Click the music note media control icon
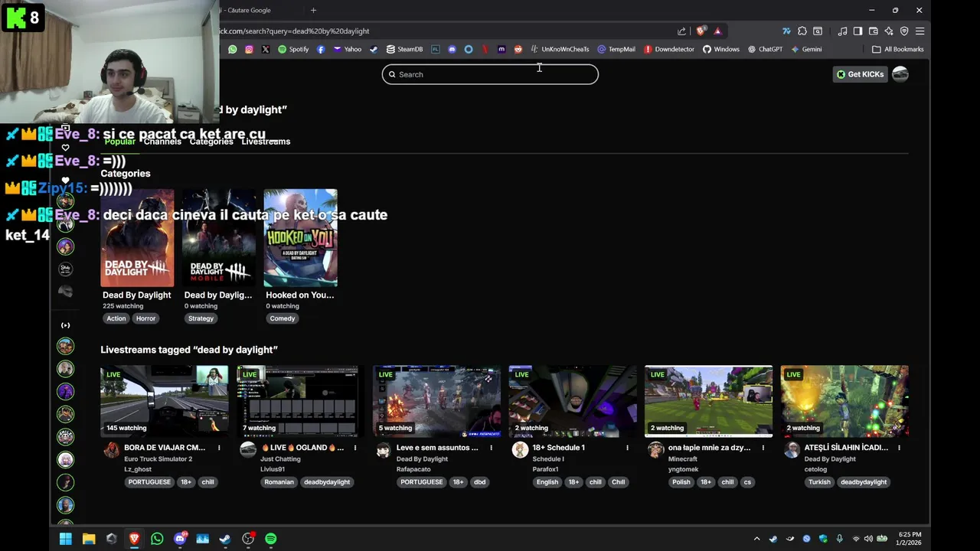Screen dimensions: 980x551 click(x=842, y=31)
